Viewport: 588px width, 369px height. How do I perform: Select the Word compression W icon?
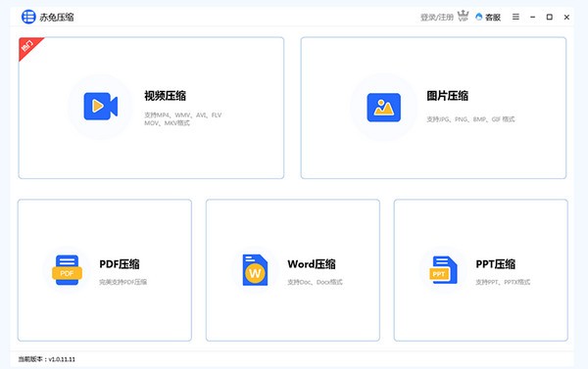[x=255, y=270]
